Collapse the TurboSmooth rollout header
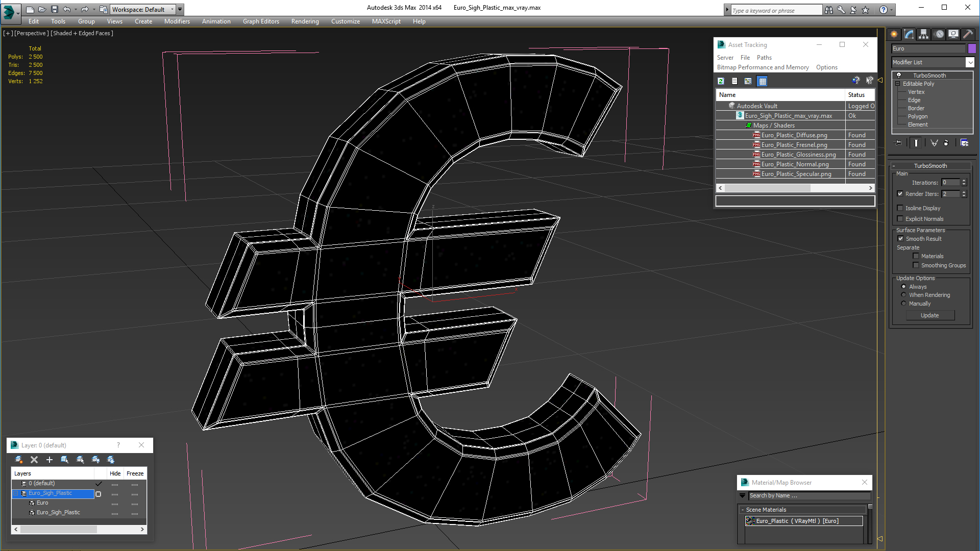Screen dimensions: 980x551 click(x=930, y=166)
